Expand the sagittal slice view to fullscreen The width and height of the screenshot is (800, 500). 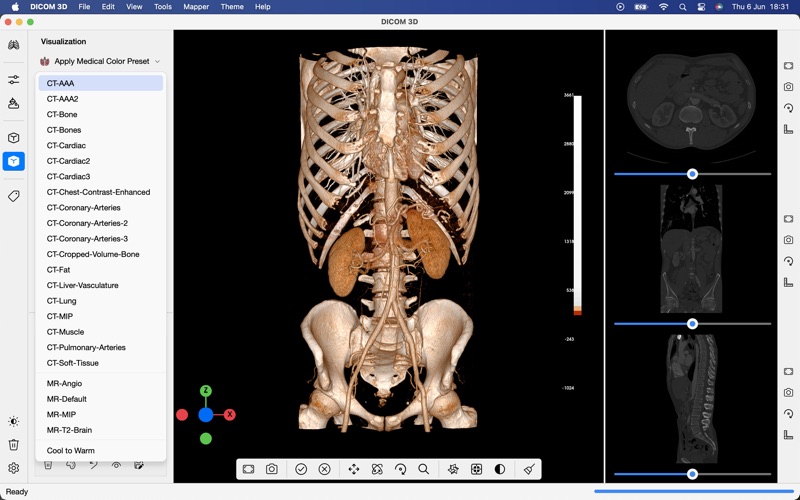coord(788,371)
